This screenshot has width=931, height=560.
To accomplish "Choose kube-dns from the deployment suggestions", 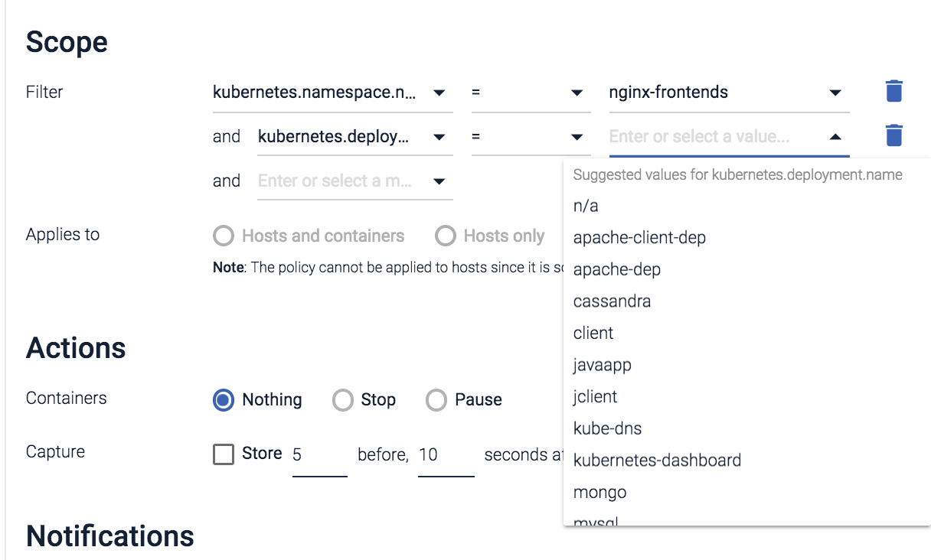I will coord(607,428).
